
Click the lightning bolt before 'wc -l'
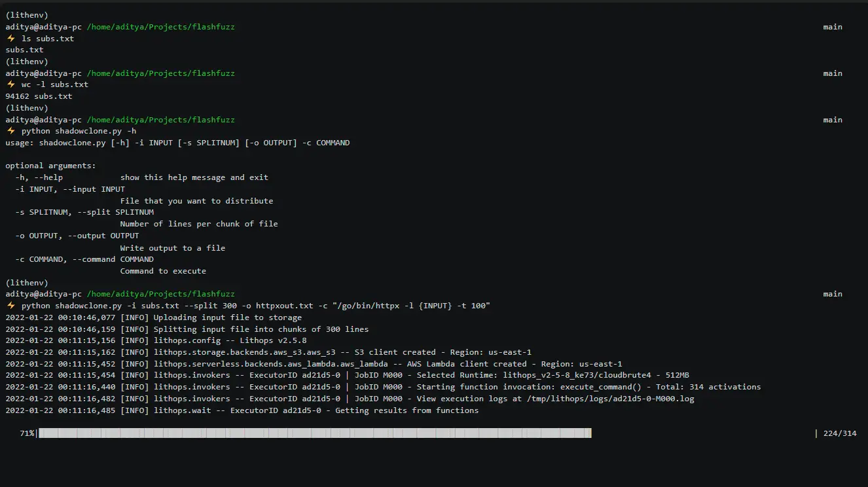point(10,84)
